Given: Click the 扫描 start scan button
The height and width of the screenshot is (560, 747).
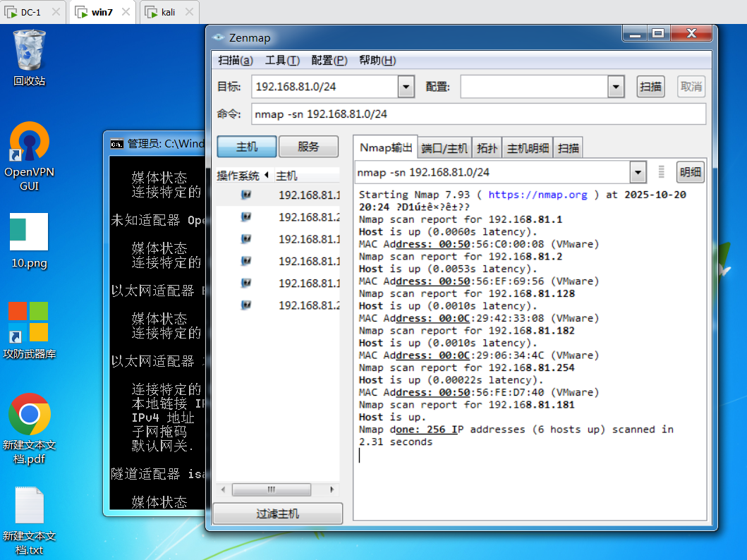Looking at the screenshot, I should [x=651, y=87].
